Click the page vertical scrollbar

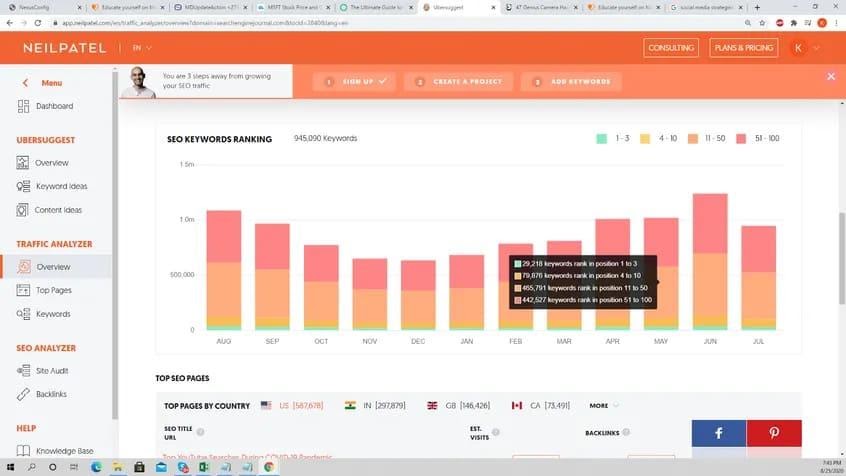pyautogui.click(x=842, y=258)
